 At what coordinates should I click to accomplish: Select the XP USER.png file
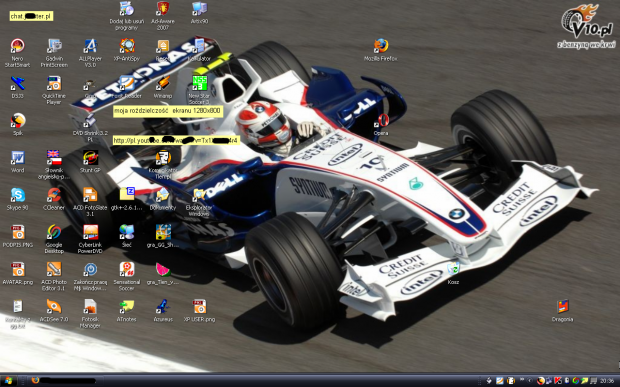tap(199, 310)
